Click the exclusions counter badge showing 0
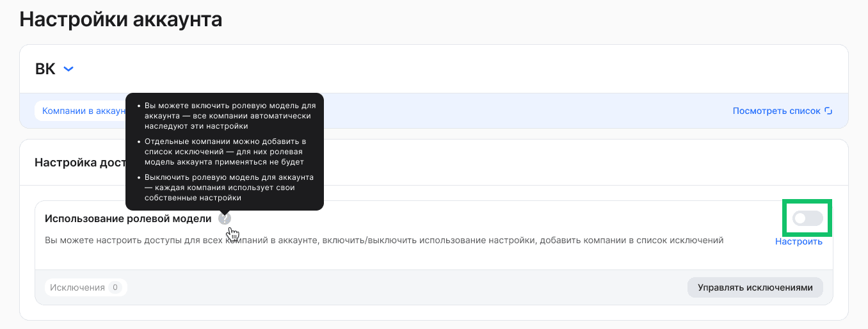This screenshot has width=868, height=329. tap(115, 287)
